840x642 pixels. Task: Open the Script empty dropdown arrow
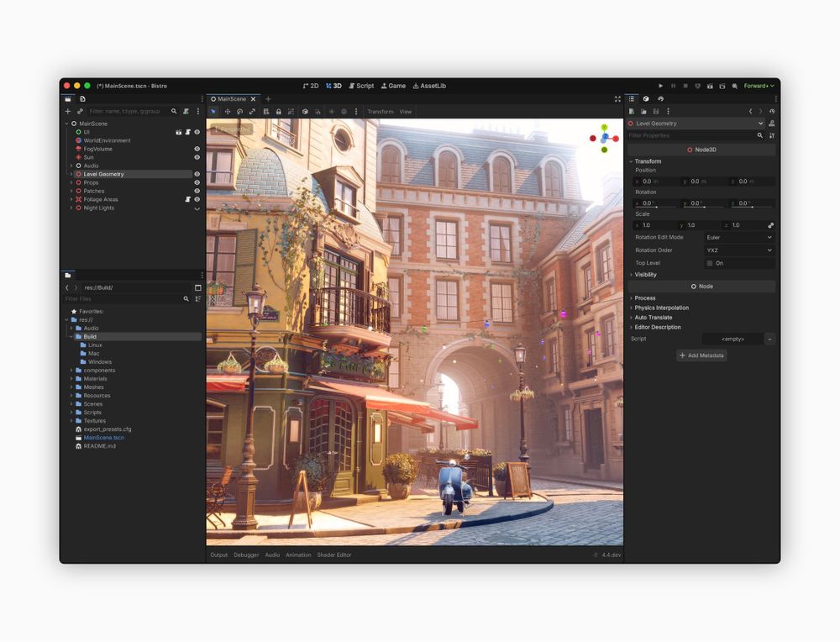point(769,339)
